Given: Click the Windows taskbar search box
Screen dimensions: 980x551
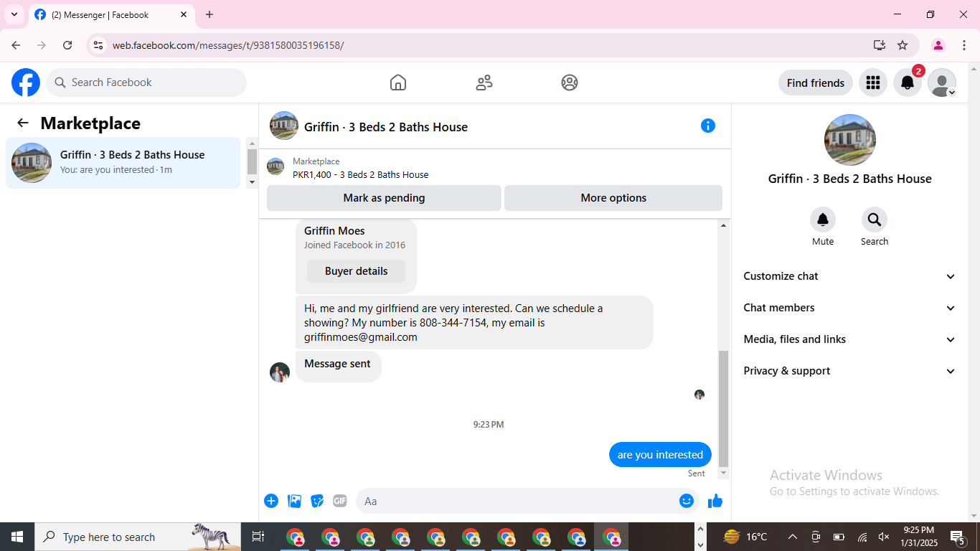Looking at the screenshot, I should click(138, 537).
